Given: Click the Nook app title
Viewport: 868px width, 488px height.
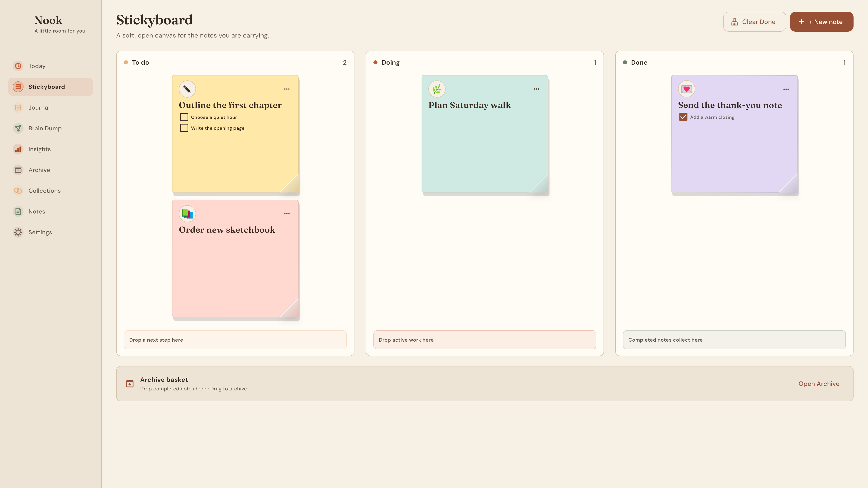Looking at the screenshot, I should 49,20.
